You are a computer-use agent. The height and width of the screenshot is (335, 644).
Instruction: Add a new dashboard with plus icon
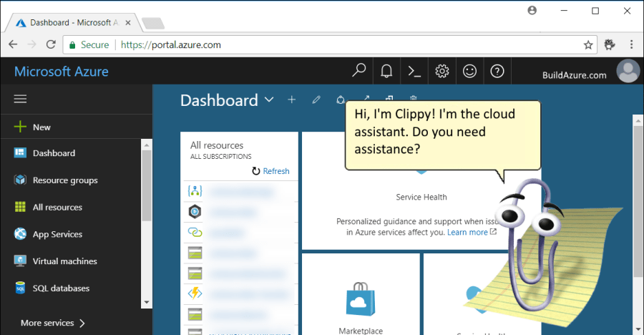(x=292, y=99)
